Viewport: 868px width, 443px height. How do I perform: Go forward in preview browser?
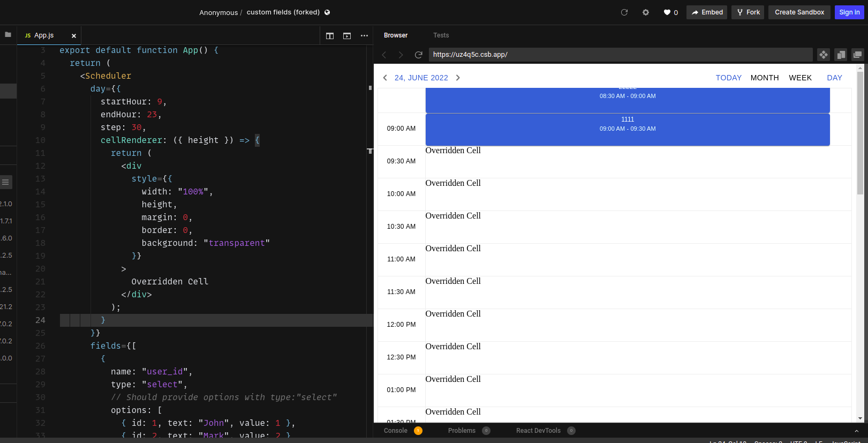(x=401, y=55)
